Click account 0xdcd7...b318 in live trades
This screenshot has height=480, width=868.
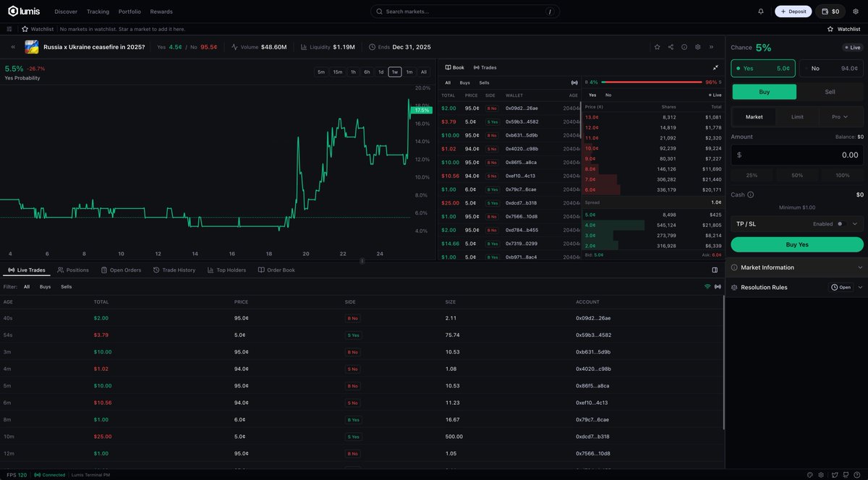pyautogui.click(x=593, y=437)
